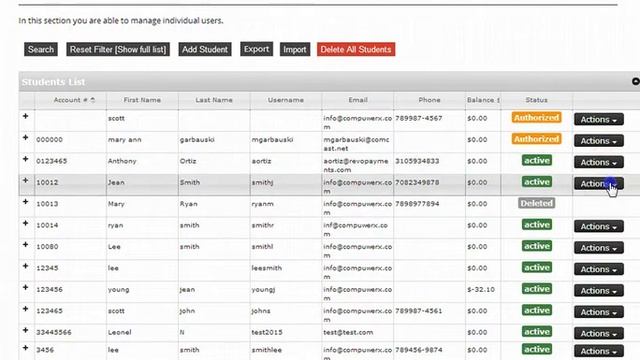The image size is (640, 360).
Task: Open Actions dropdown for scott john 123465
Action: coord(599,312)
